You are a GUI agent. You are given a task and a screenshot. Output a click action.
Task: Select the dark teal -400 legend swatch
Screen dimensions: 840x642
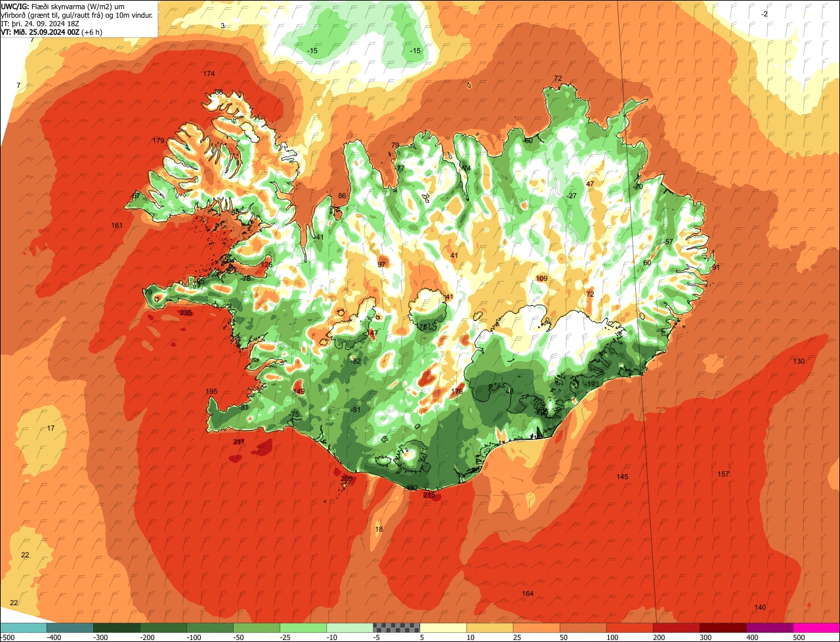click(x=70, y=628)
